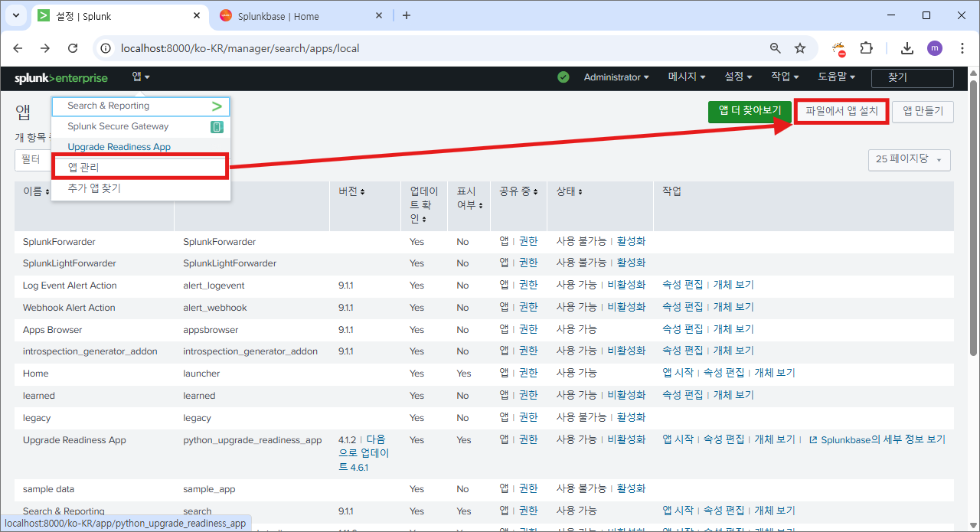Open the browser downloads icon

pos(907,48)
